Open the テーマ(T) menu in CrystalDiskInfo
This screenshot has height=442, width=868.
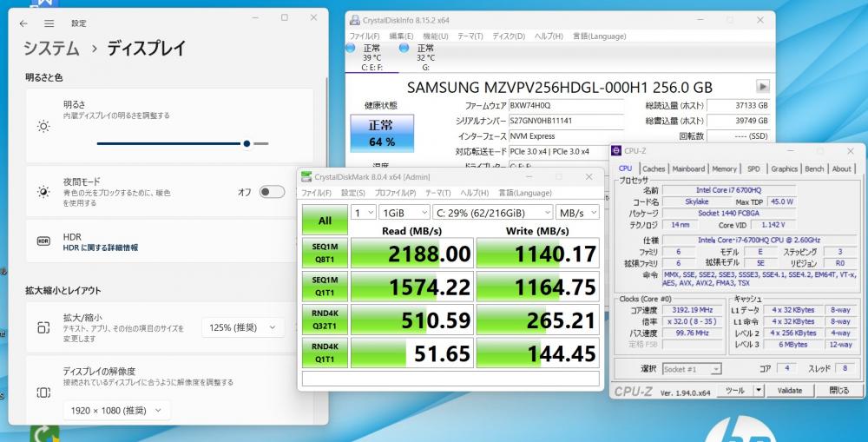(x=470, y=36)
